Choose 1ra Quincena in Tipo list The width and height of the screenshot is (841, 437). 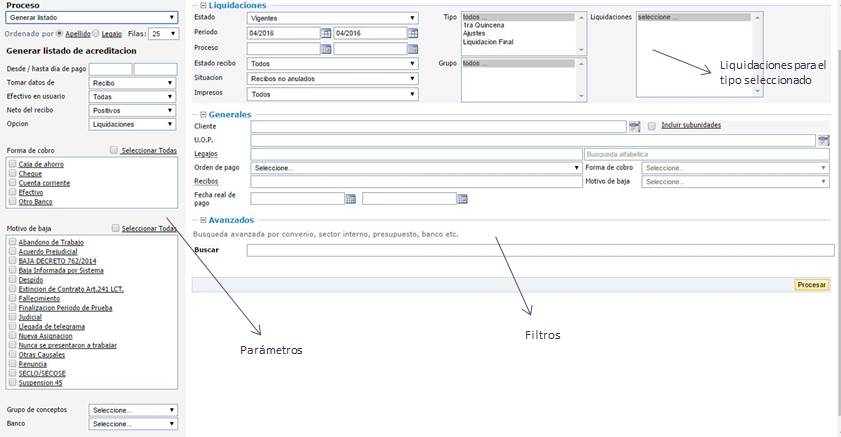484,25
